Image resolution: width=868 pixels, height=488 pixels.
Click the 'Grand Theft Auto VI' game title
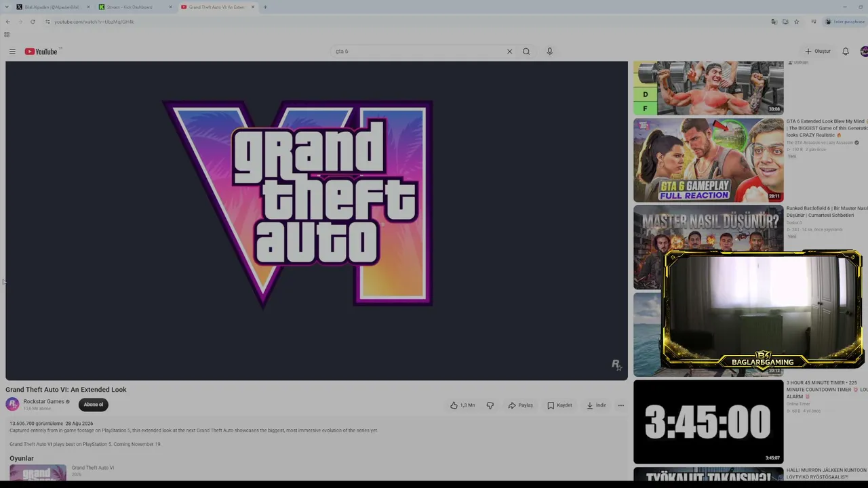[x=93, y=468]
